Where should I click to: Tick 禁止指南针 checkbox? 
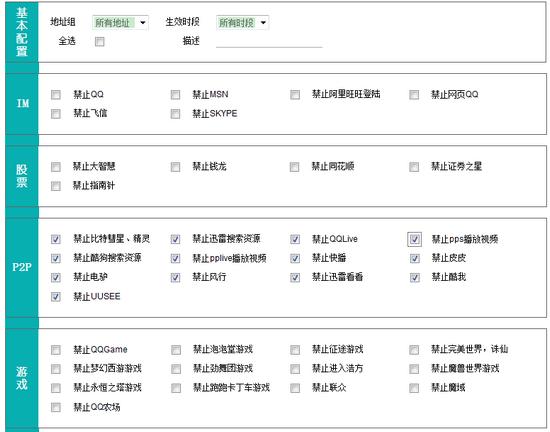(x=56, y=186)
